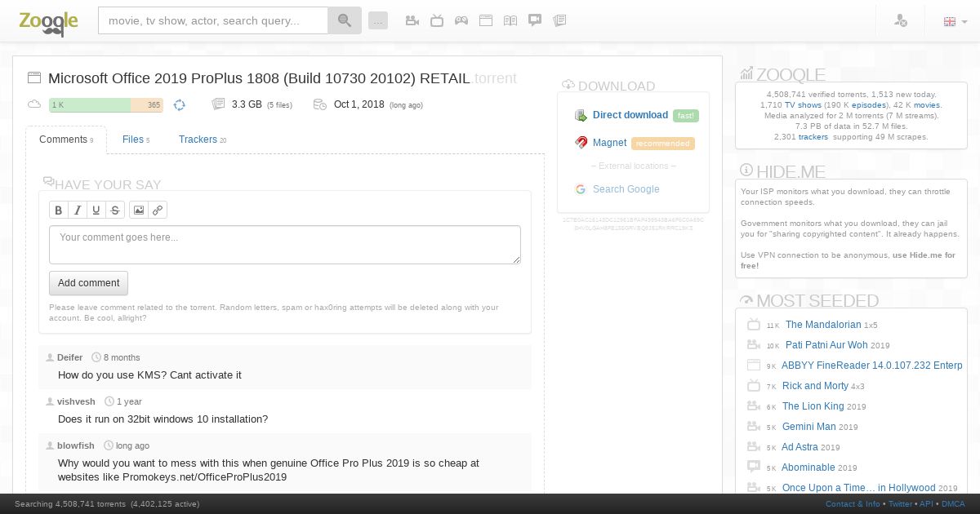This screenshot has width=980, height=514.
Task: Toggle strikethrough formatting in comment editor
Action: pyautogui.click(x=115, y=210)
